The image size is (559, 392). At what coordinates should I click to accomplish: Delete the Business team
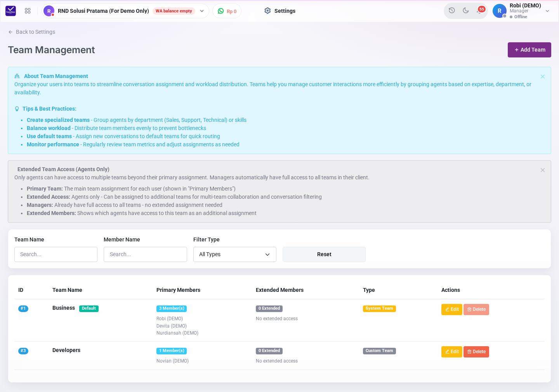click(476, 309)
